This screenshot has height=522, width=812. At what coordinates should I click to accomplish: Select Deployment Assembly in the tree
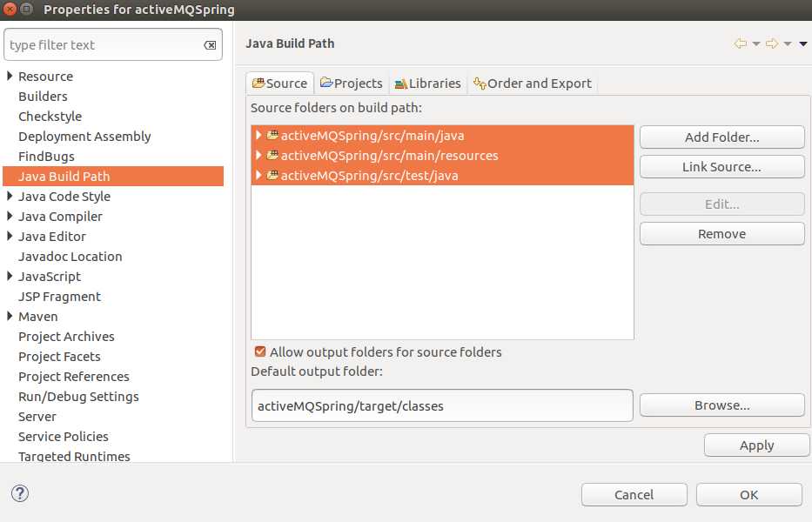pos(84,137)
